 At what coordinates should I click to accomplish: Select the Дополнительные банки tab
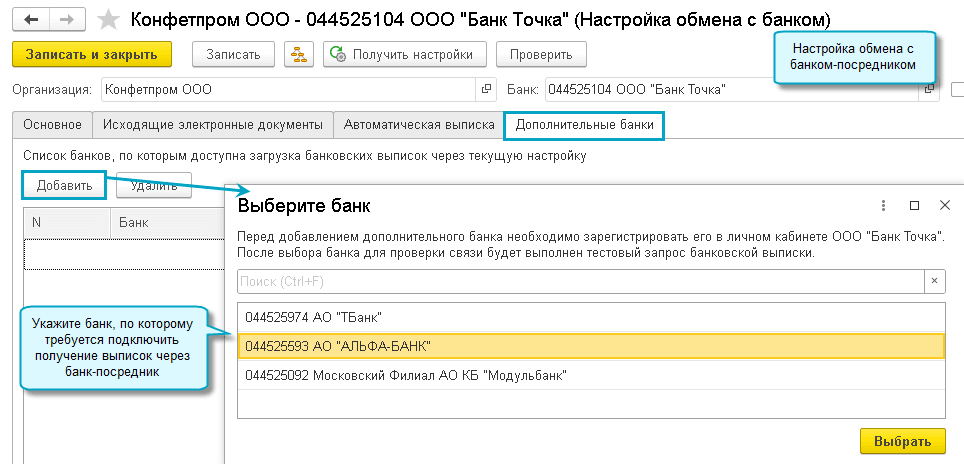(x=584, y=125)
